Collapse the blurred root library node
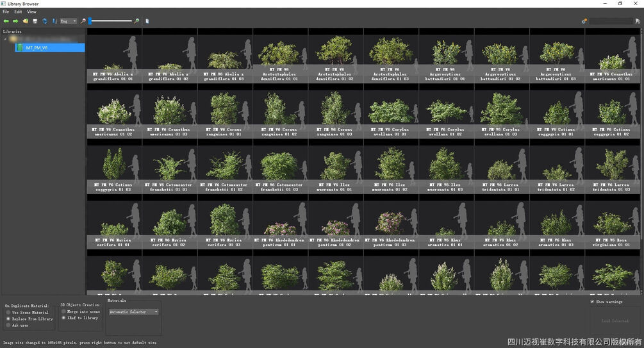 coord(5,39)
